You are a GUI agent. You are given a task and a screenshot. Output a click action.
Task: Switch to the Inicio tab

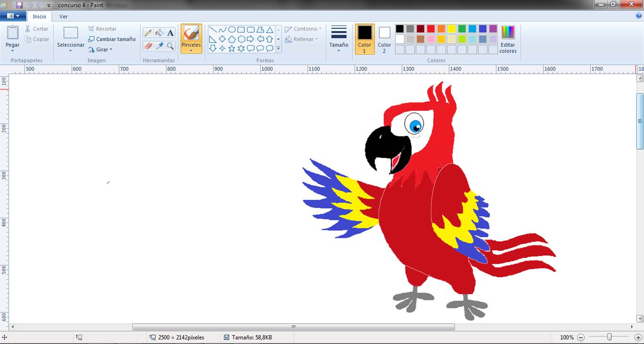[39, 17]
